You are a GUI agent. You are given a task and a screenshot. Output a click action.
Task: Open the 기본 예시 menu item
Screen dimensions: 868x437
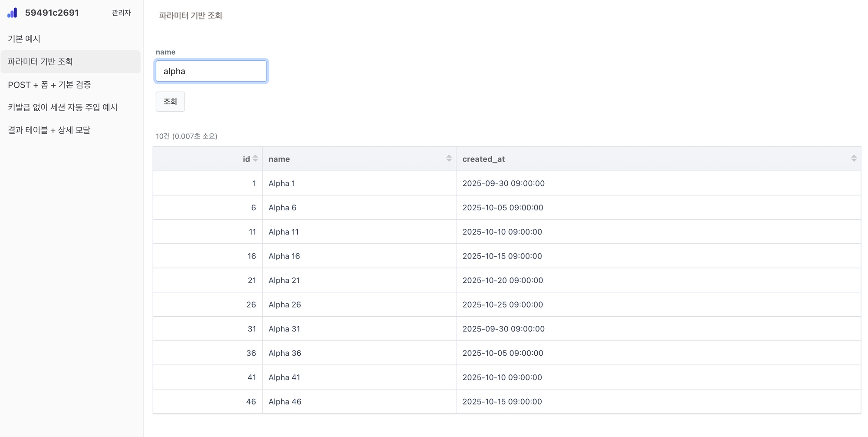tap(24, 39)
